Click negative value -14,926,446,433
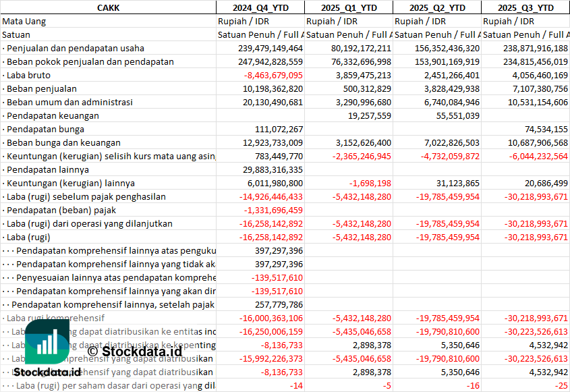Image resolution: width=570 pixels, height=392 pixels. 270,196
